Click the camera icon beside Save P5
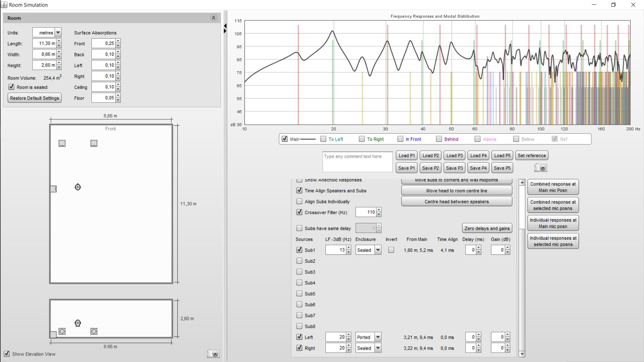The height and width of the screenshot is (362, 644). click(540, 168)
